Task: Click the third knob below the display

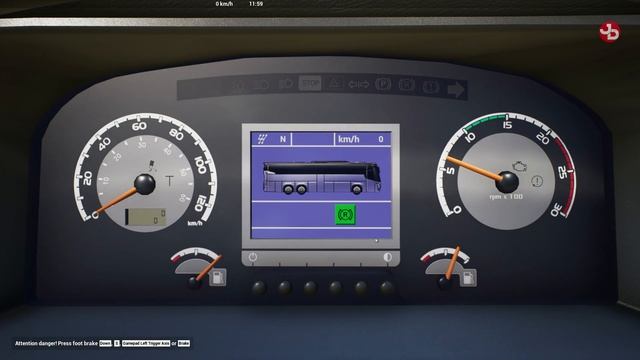Action: (310, 288)
